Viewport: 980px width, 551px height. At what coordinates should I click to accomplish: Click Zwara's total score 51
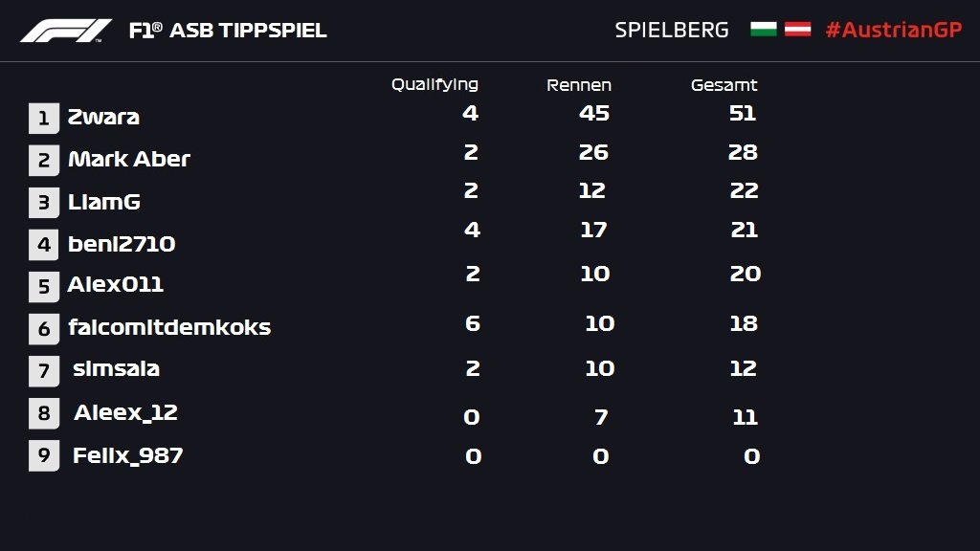click(x=743, y=113)
